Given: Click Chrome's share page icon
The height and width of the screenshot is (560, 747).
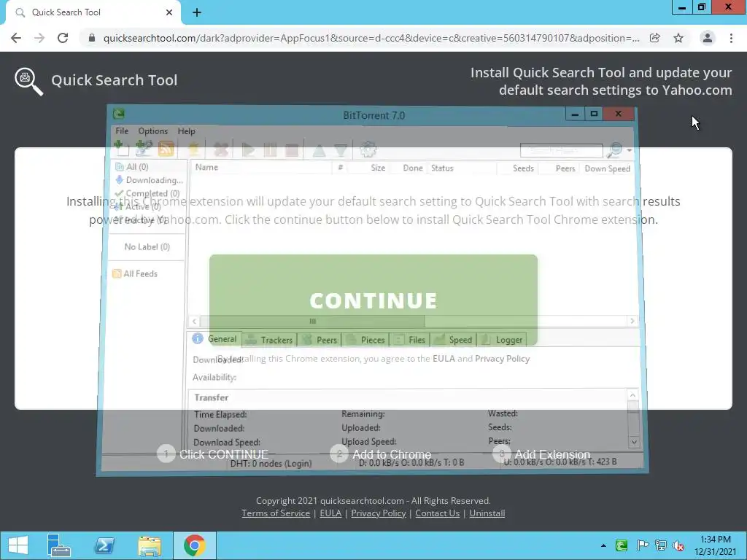Looking at the screenshot, I should (654, 38).
